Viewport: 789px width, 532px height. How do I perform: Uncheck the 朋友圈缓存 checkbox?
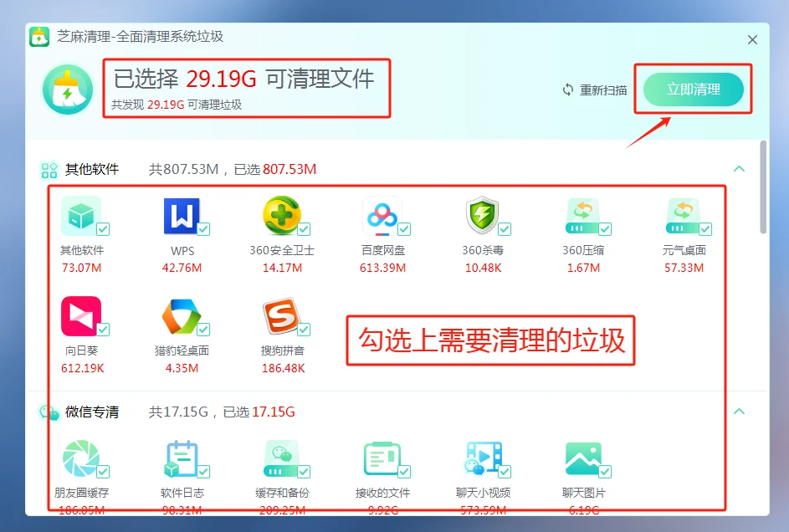click(103, 472)
